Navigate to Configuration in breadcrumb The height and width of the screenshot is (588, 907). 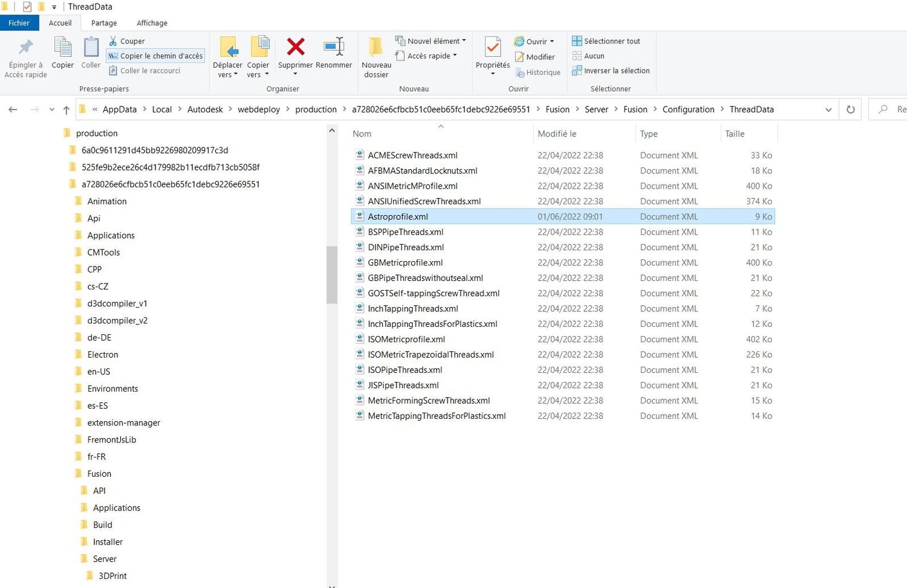(688, 109)
